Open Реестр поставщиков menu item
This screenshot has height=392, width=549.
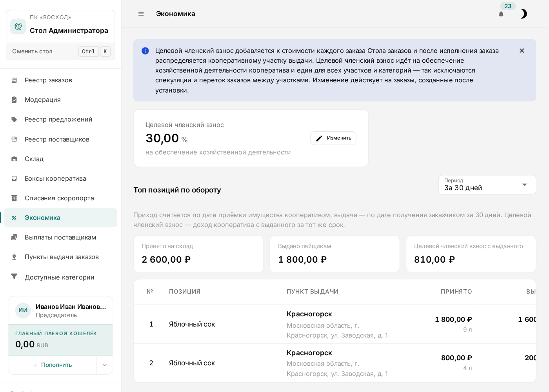tap(60, 139)
